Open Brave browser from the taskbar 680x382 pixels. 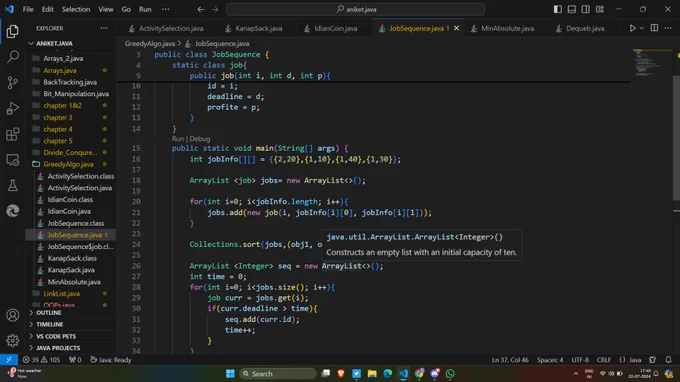(x=341, y=373)
